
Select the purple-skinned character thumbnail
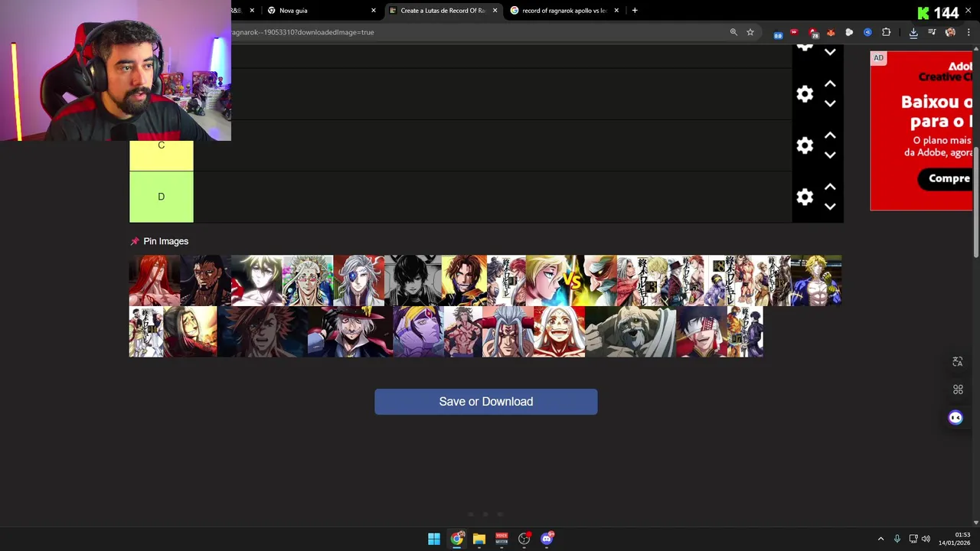point(419,332)
